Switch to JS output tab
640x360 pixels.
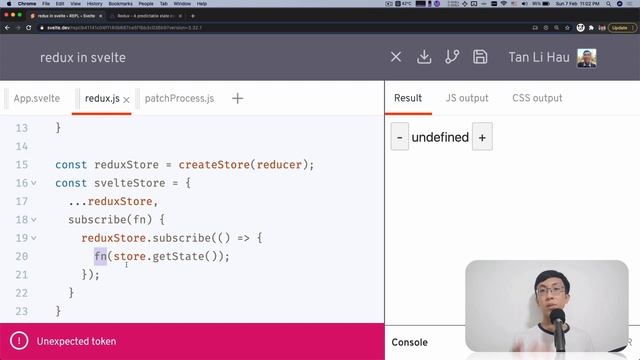[x=467, y=98]
